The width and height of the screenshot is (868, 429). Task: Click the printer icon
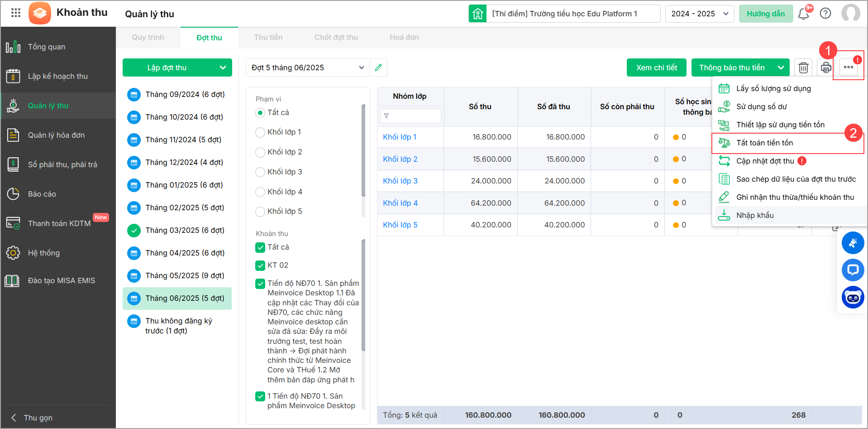click(826, 67)
